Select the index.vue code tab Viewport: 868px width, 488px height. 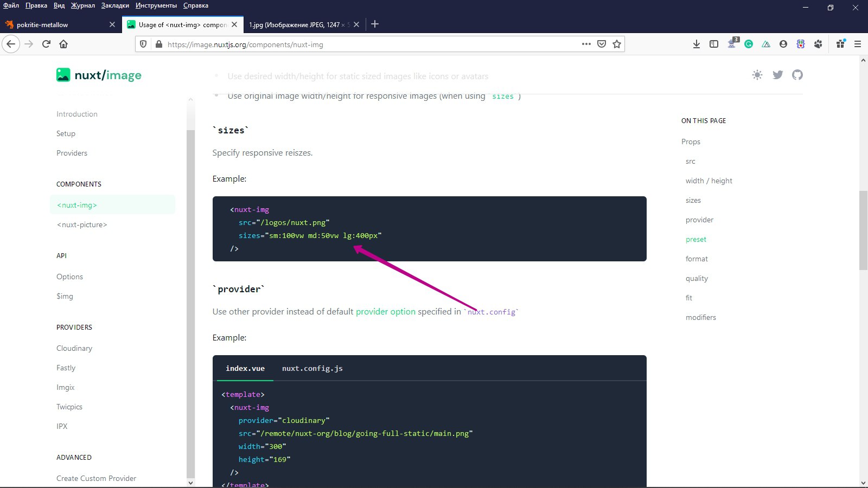click(x=245, y=368)
